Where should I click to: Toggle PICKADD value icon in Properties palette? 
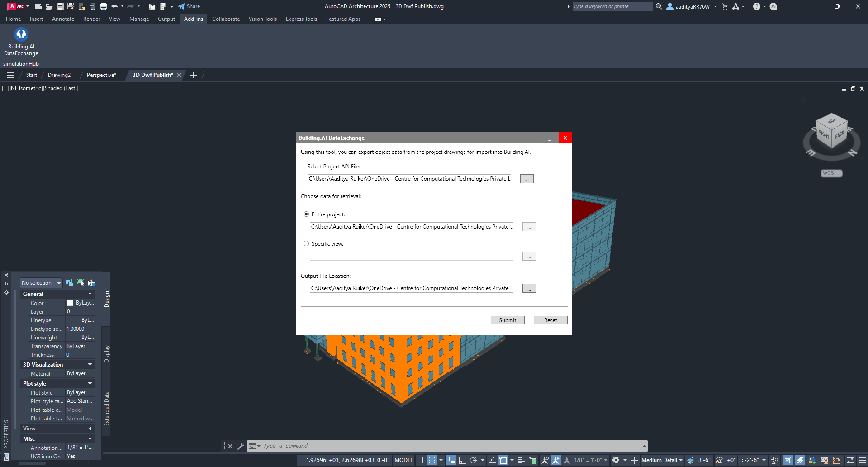click(x=70, y=283)
